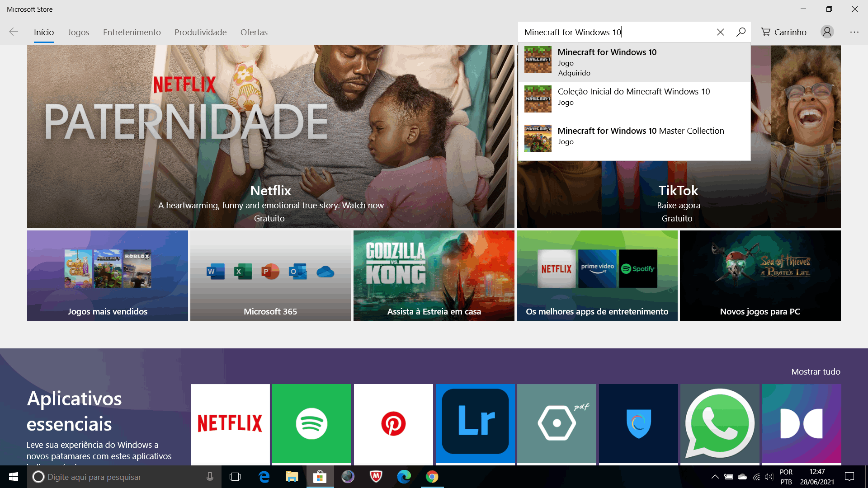Click the battery tray icon
Image resolution: width=868 pixels, height=488 pixels.
point(729,477)
